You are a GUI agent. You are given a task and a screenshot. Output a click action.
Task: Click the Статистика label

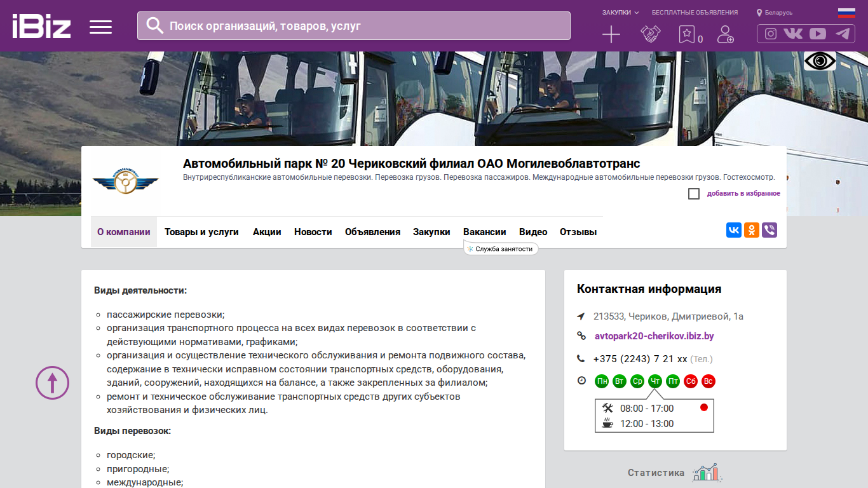tap(656, 473)
